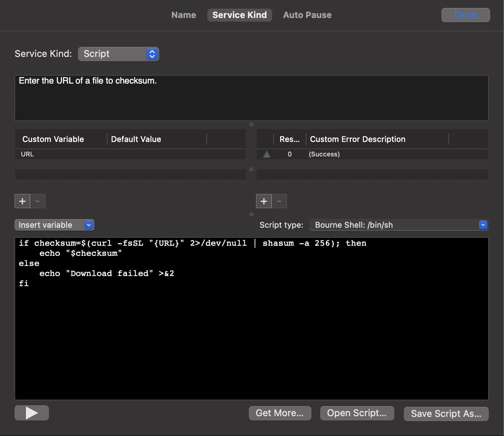The image size is (504, 436).
Task: Click the split handle between the two tables
Action: (x=251, y=169)
